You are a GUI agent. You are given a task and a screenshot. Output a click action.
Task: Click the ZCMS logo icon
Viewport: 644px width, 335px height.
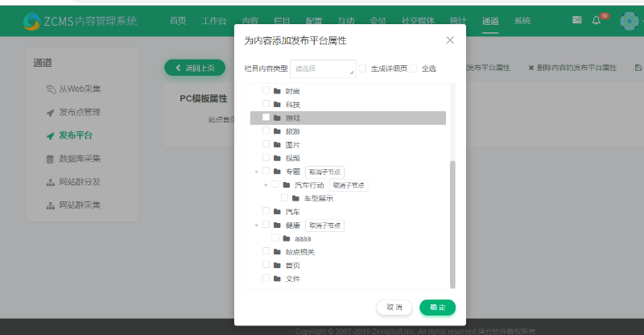point(31,21)
